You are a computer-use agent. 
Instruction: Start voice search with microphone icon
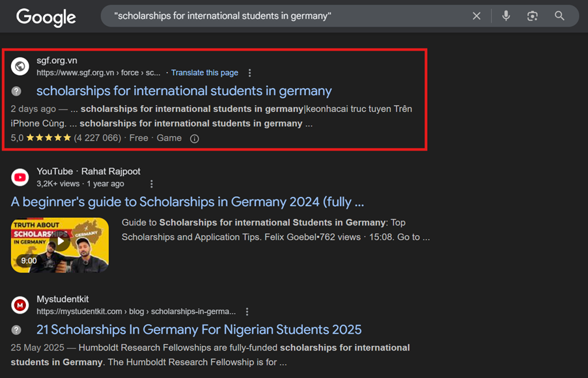coord(506,16)
